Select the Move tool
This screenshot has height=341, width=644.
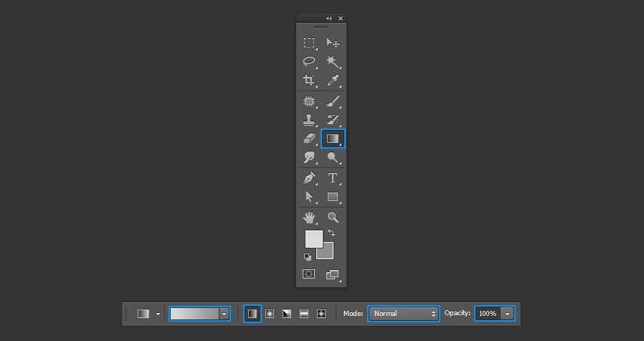click(x=333, y=43)
